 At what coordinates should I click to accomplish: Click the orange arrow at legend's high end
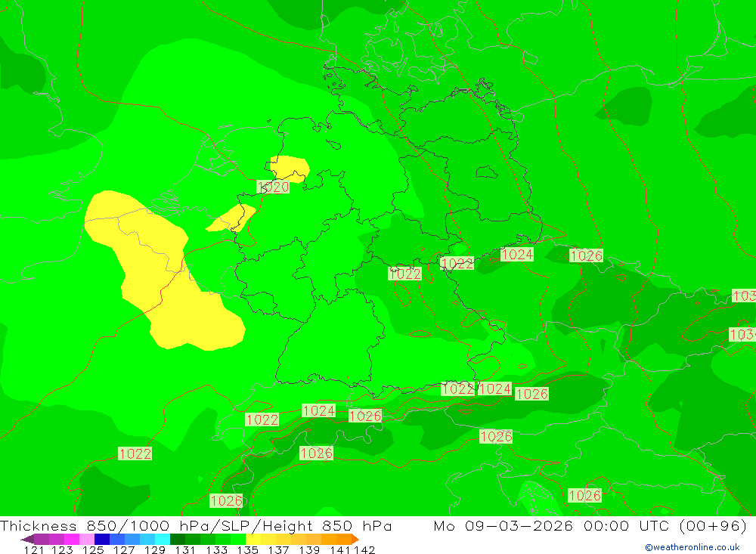pyautogui.click(x=355, y=539)
